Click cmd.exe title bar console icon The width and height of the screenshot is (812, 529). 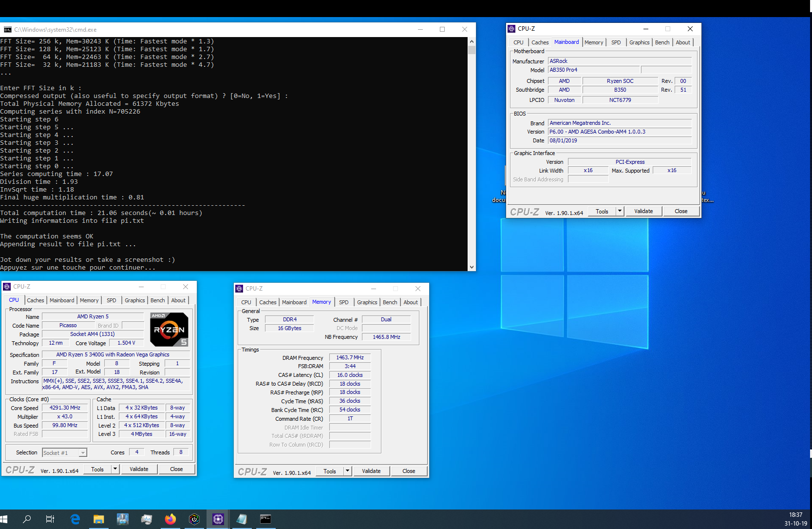7,30
